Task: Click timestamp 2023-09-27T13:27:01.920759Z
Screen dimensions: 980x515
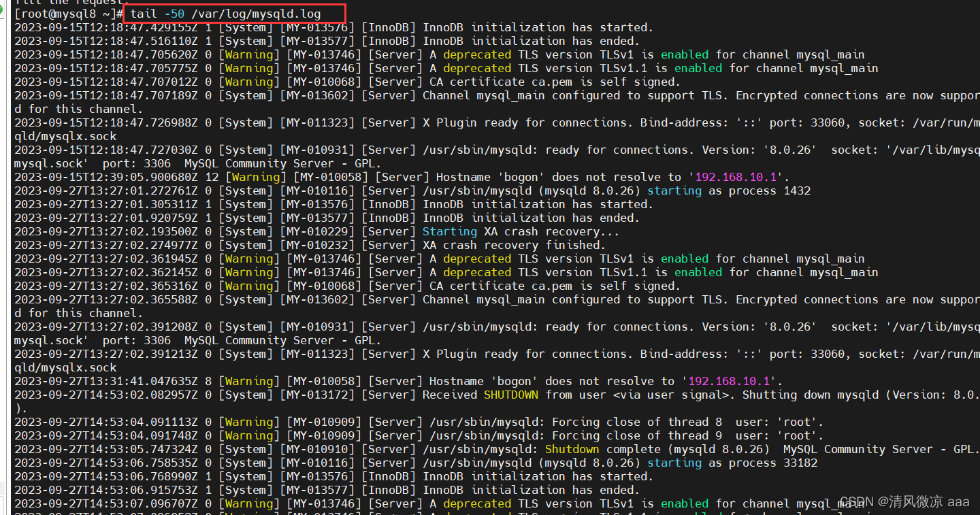Action: point(106,218)
